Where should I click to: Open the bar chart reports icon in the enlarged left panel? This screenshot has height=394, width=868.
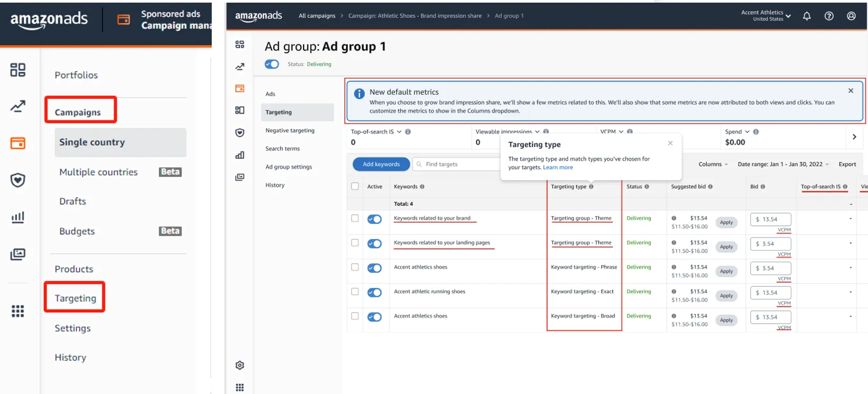18,217
